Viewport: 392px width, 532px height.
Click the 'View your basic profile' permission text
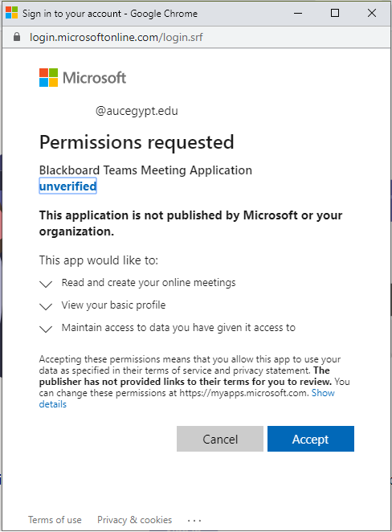pos(113,305)
